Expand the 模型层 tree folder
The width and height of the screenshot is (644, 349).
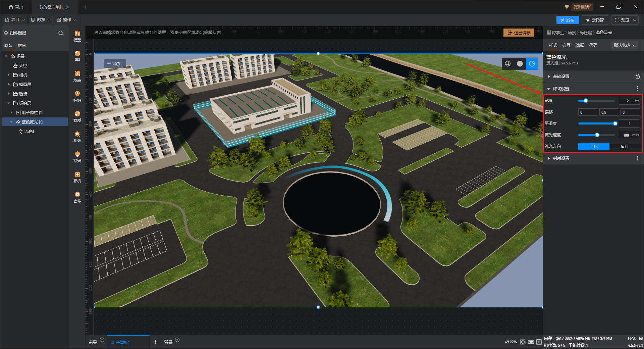(9, 85)
